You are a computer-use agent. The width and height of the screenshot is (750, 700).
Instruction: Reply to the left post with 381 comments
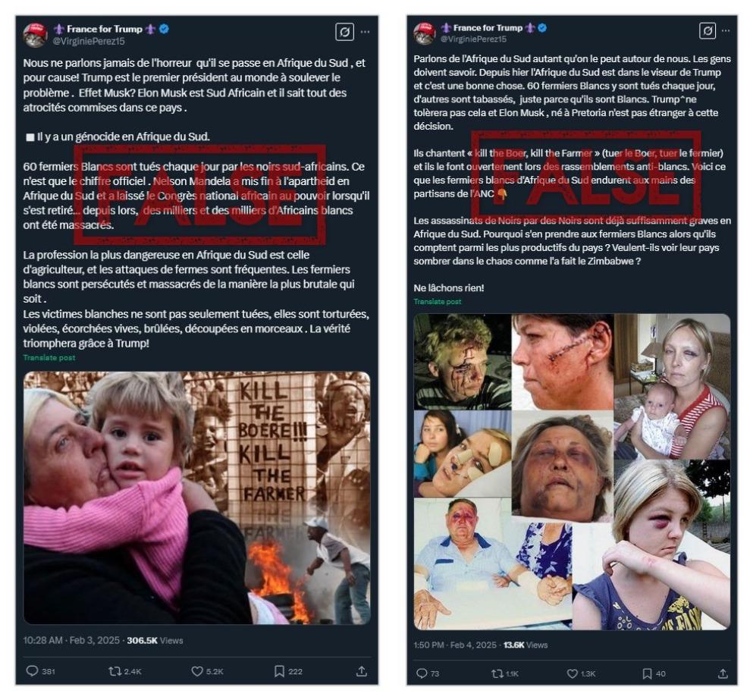point(40,671)
